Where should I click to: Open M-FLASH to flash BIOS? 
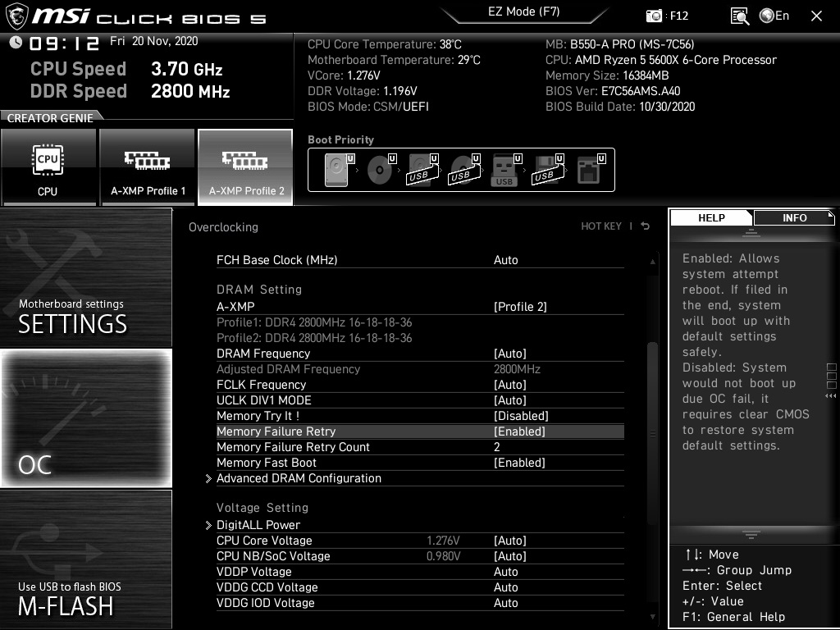coord(86,559)
